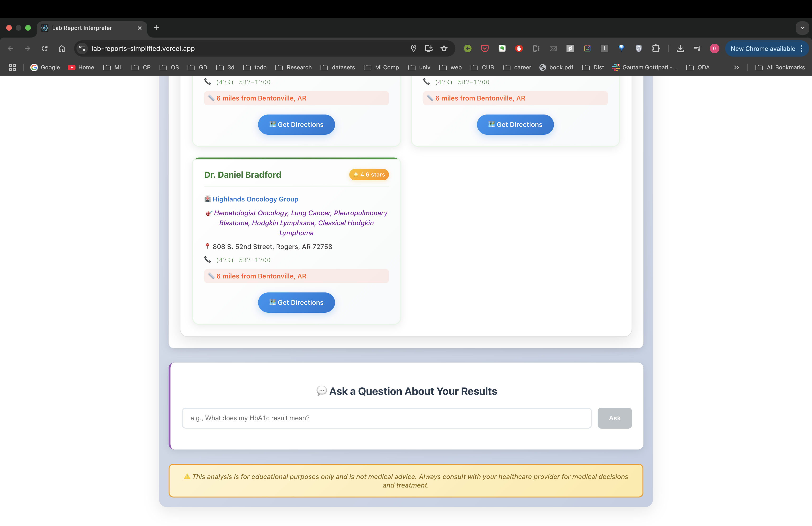Click the location pin icon in the address bar
This screenshot has width=812, height=526.
click(414, 48)
